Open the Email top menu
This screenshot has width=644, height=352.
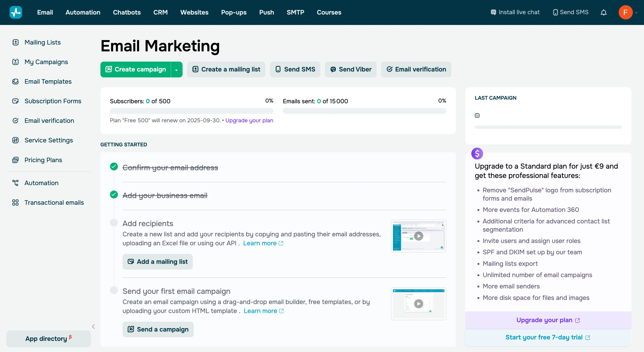(x=45, y=12)
